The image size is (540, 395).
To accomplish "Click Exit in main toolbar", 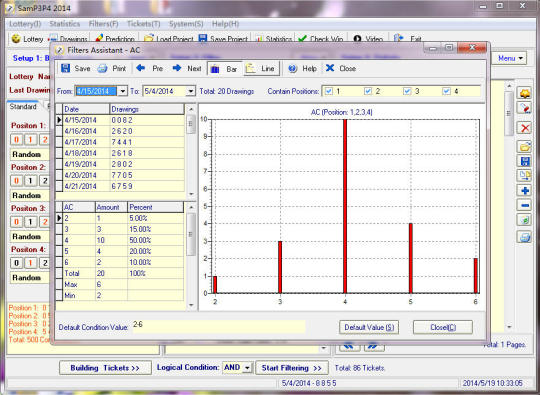I will (x=408, y=39).
